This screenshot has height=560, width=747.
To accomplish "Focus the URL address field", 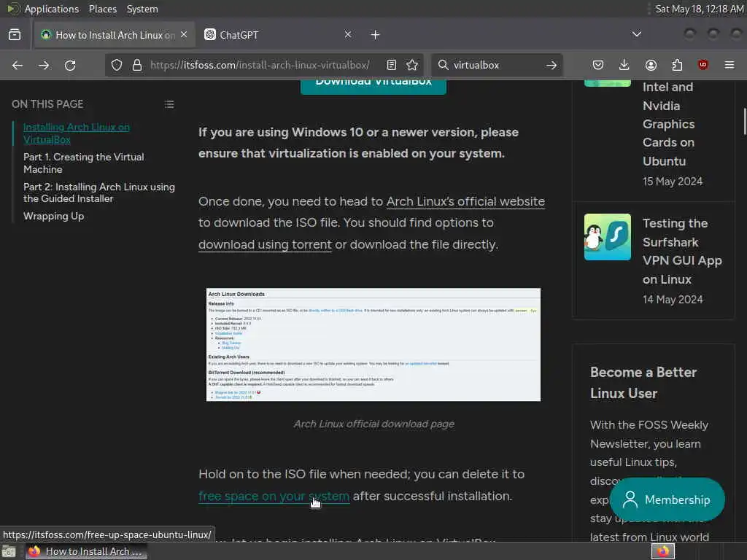I will pos(260,65).
